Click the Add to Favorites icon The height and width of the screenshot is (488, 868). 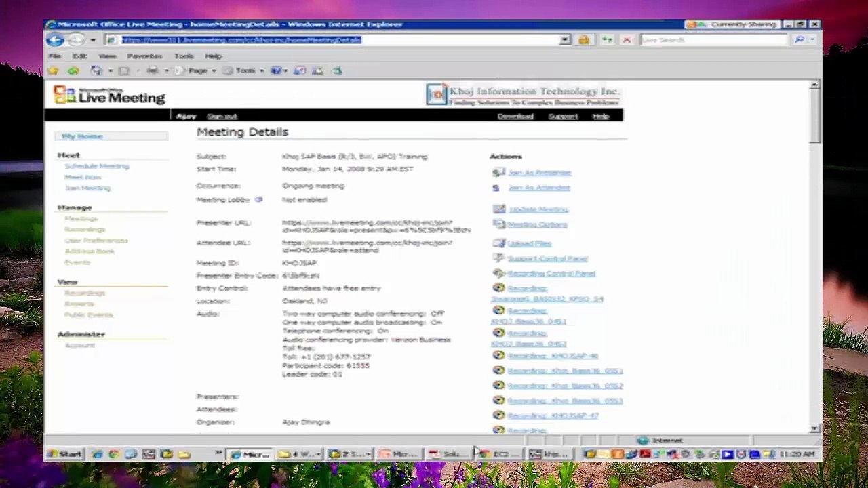click(x=73, y=70)
